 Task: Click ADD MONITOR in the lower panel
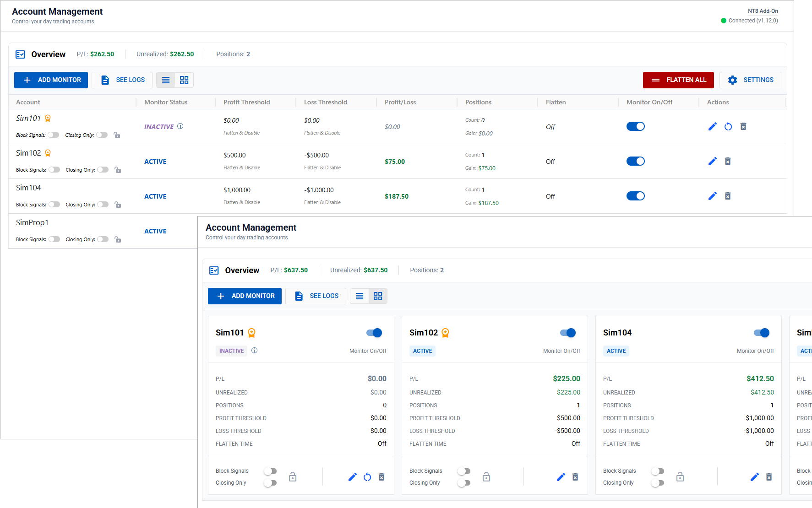245,296
